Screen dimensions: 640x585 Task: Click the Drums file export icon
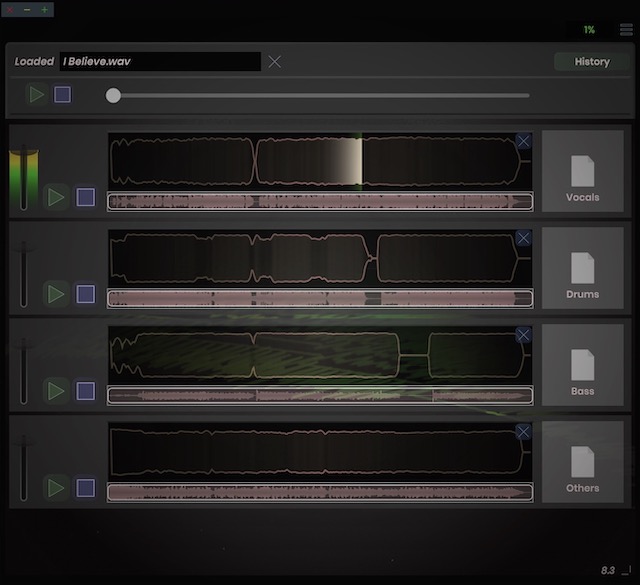pyautogui.click(x=582, y=268)
